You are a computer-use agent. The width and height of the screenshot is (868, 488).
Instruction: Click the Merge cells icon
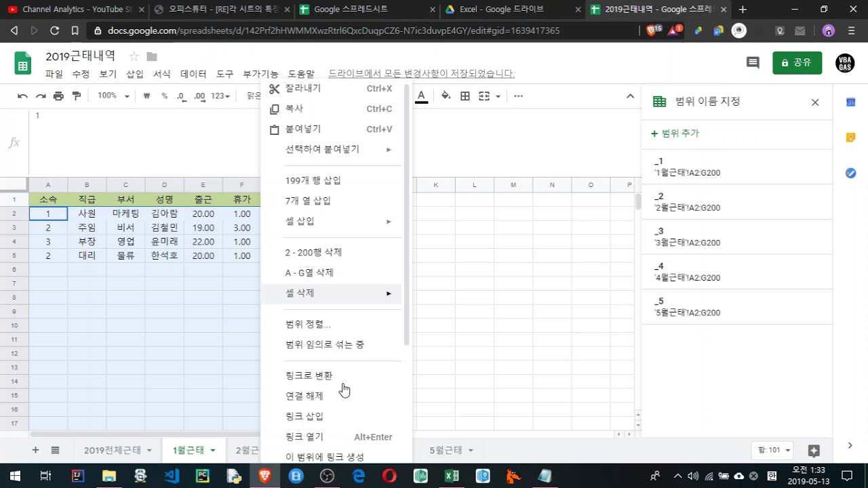[484, 96]
